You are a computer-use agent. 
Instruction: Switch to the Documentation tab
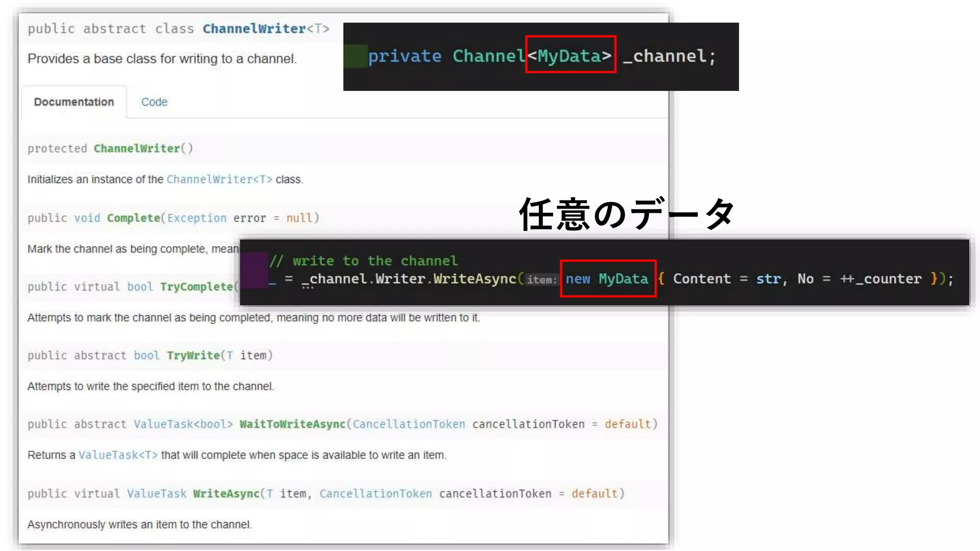coord(74,102)
